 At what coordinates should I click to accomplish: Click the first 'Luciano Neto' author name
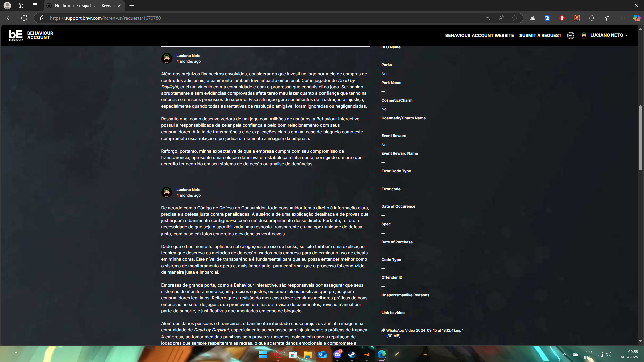[188, 56]
